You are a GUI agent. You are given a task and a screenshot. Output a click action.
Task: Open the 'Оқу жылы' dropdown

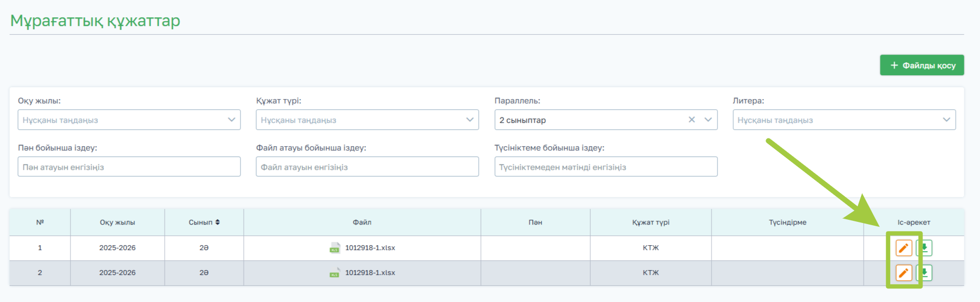pyautogui.click(x=129, y=120)
